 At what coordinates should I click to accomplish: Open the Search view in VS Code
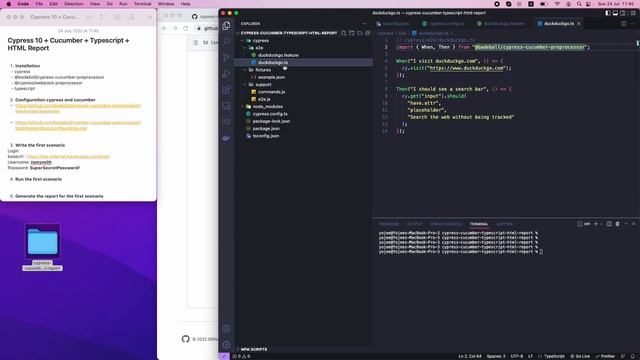pyautogui.click(x=227, y=41)
